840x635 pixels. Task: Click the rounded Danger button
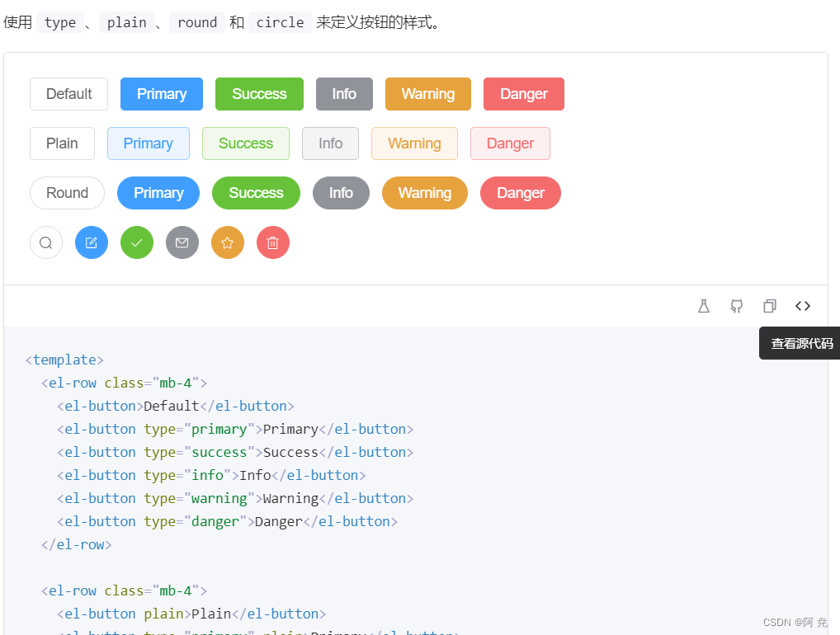coord(520,193)
